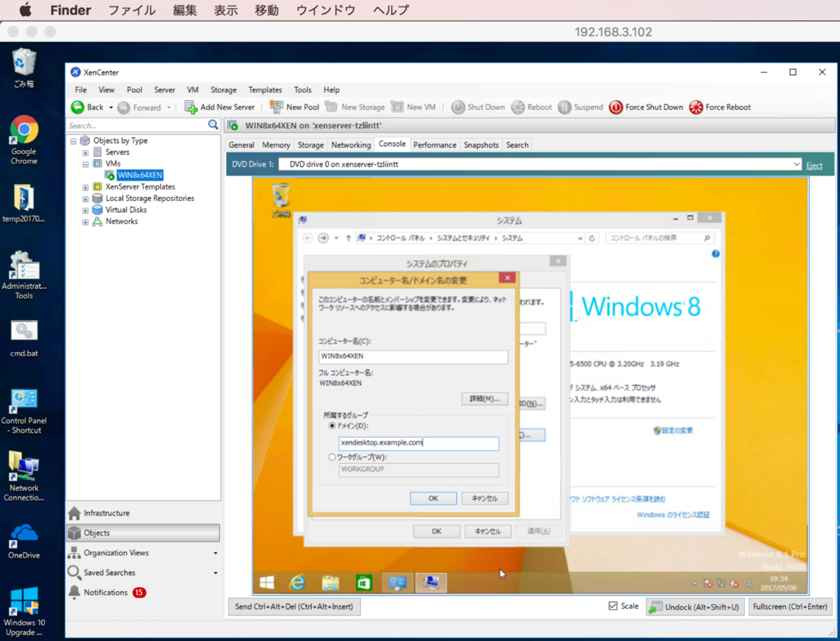Select Administrative Tools desktop icon

point(24,274)
